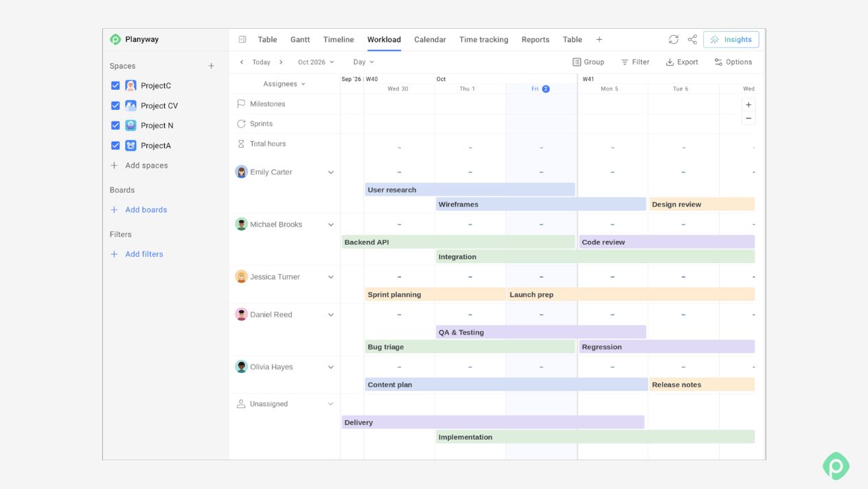The image size is (868, 489).
Task: Open the Reports tab
Action: click(536, 40)
